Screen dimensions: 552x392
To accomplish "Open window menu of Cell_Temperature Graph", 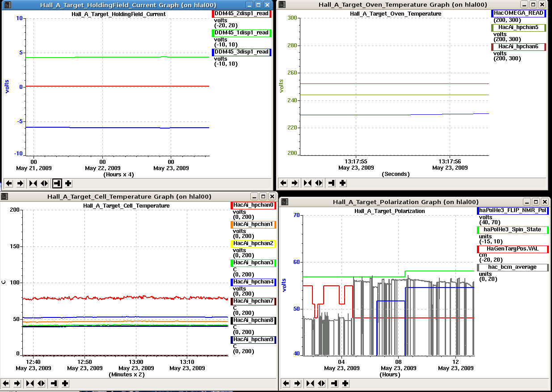I will click(x=5, y=196).
